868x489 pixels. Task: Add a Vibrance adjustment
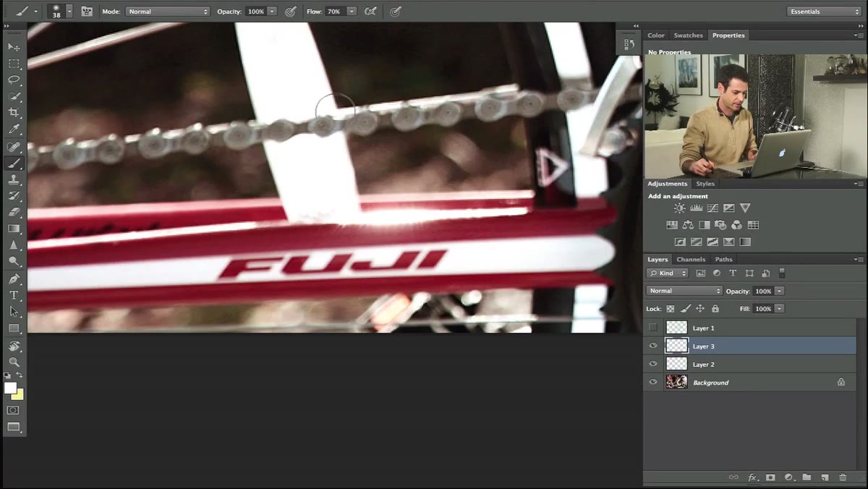(x=745, y=208)
